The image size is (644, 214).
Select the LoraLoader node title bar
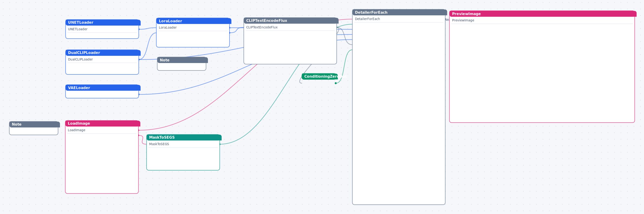point(193,21)
